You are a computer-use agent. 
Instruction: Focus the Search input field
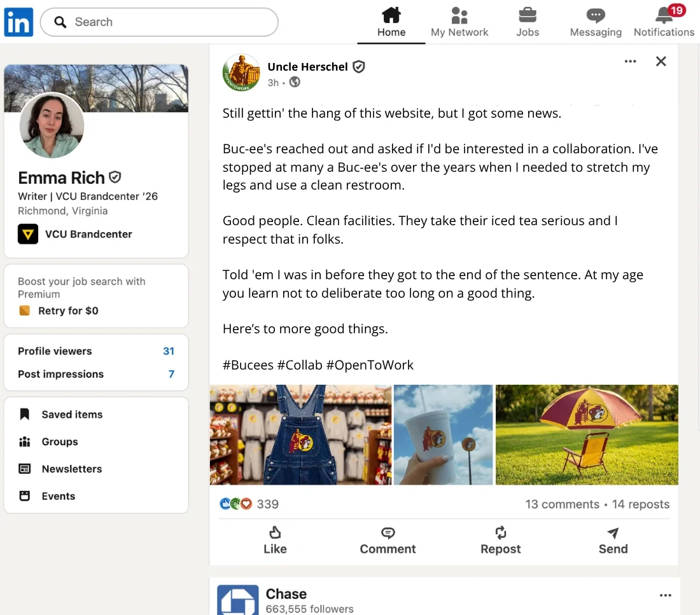coord(159,22)
